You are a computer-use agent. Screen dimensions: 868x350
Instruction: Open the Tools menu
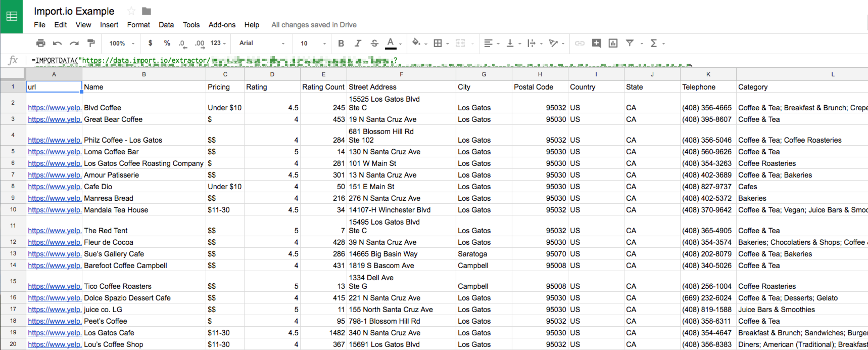pyautogui.click(x=191, y=25)
